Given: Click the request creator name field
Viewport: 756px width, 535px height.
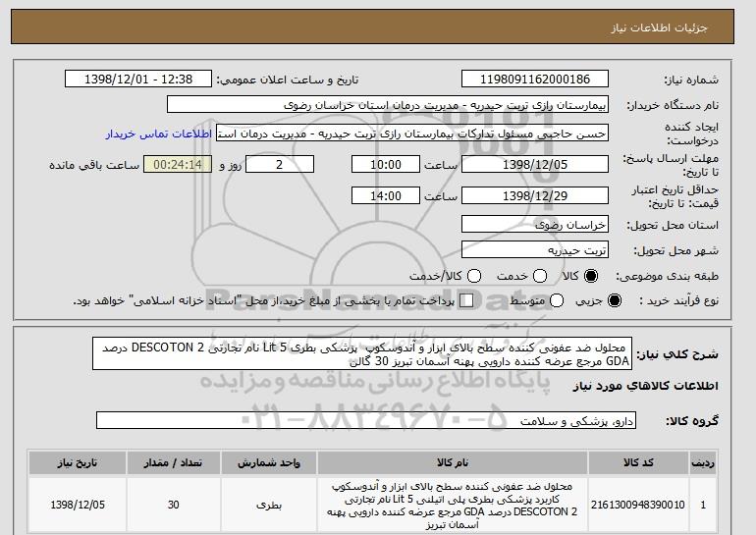Looking at the screenshot, I should point(412,134).
